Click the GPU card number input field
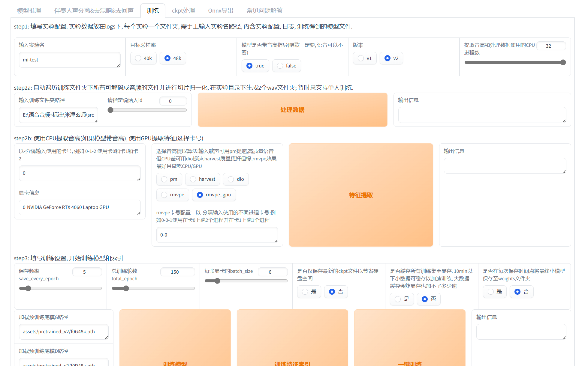588x366 pixels. point(80,173)
